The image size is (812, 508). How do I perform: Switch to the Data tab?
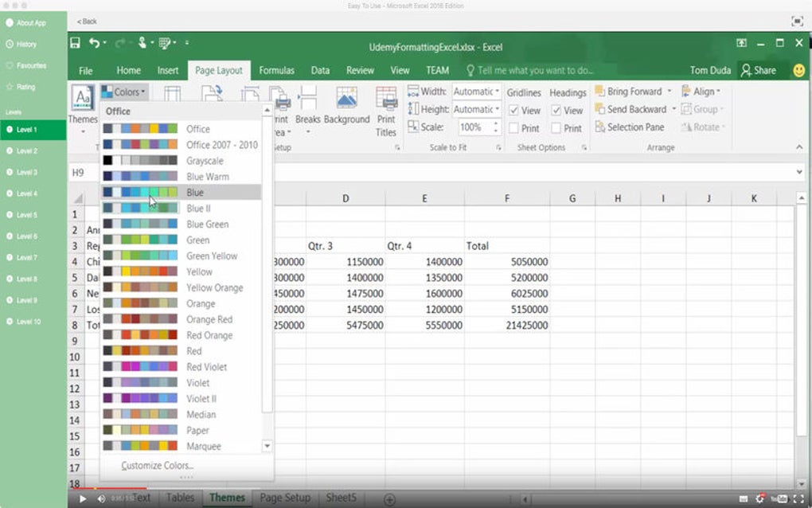pyautogui.click(x=320, y=70)
